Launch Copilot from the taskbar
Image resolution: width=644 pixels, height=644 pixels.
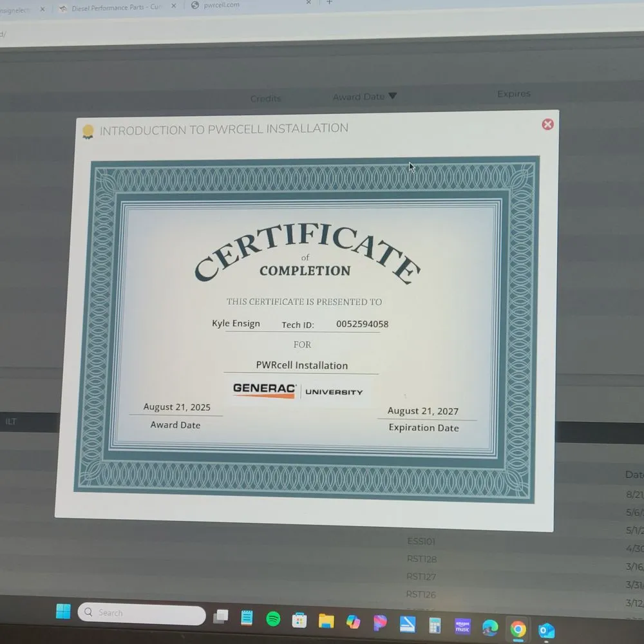(353, 622)
